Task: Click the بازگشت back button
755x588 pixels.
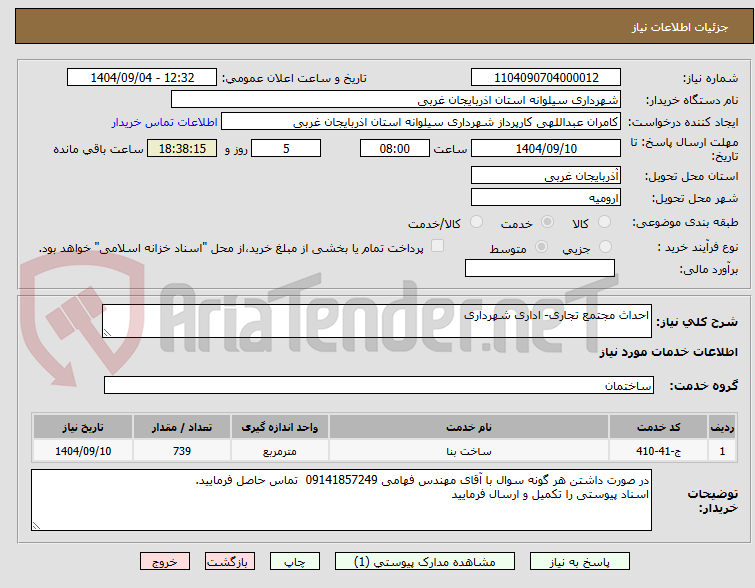Action: tap(230, 562)
